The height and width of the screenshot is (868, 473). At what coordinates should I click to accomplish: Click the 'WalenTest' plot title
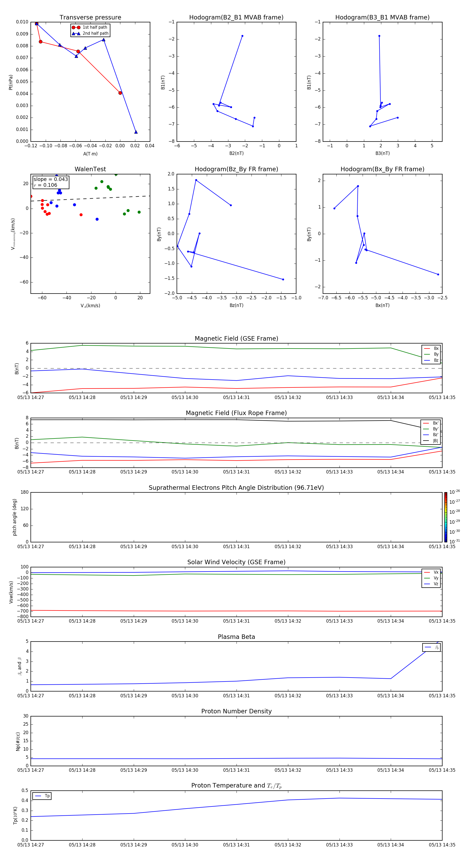click(x=90, y=169)
